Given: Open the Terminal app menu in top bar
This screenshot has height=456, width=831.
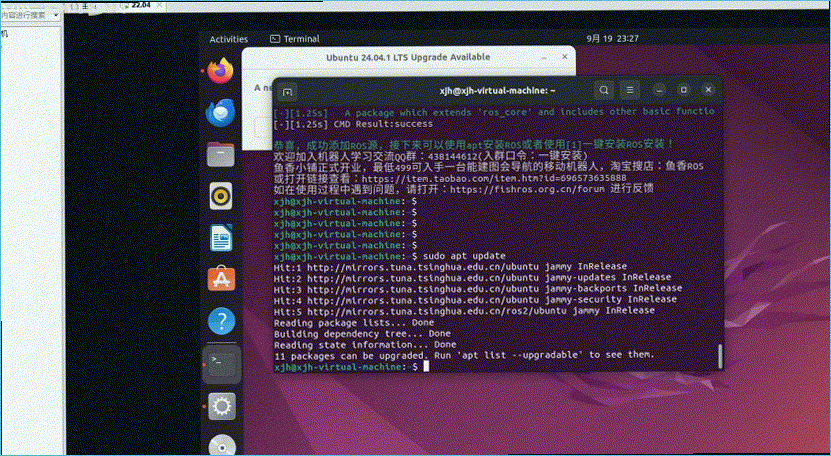Looking at the screenshot, I should (x=295, y=39).
